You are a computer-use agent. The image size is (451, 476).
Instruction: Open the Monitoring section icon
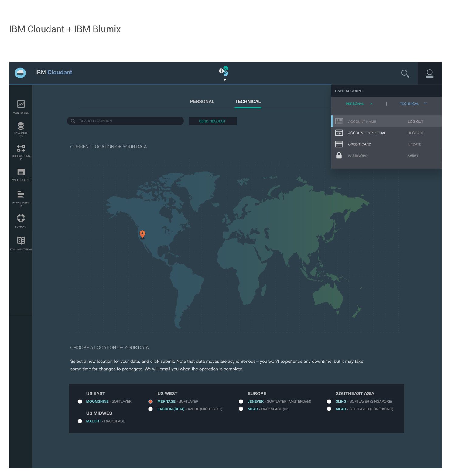point(21,104)
